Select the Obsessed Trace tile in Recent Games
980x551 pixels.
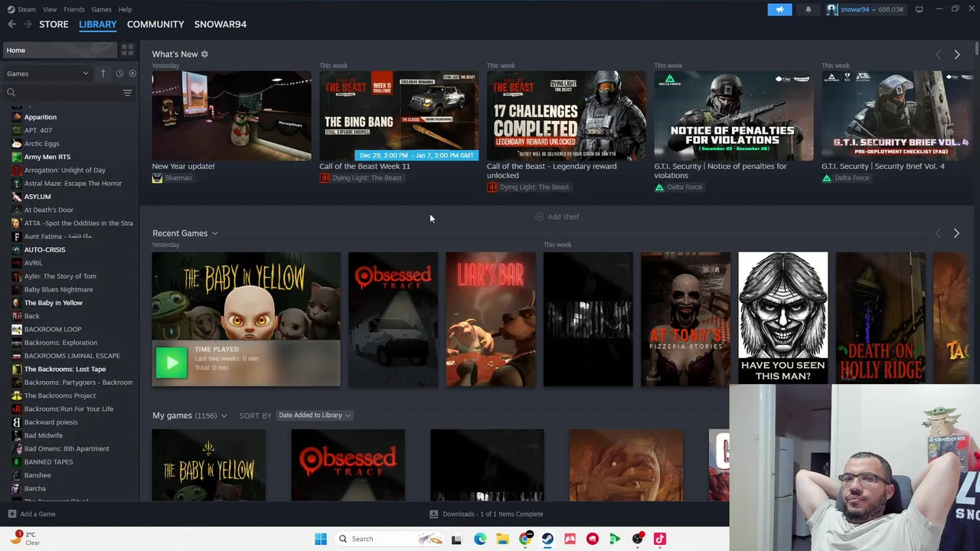tap(393, 319)
